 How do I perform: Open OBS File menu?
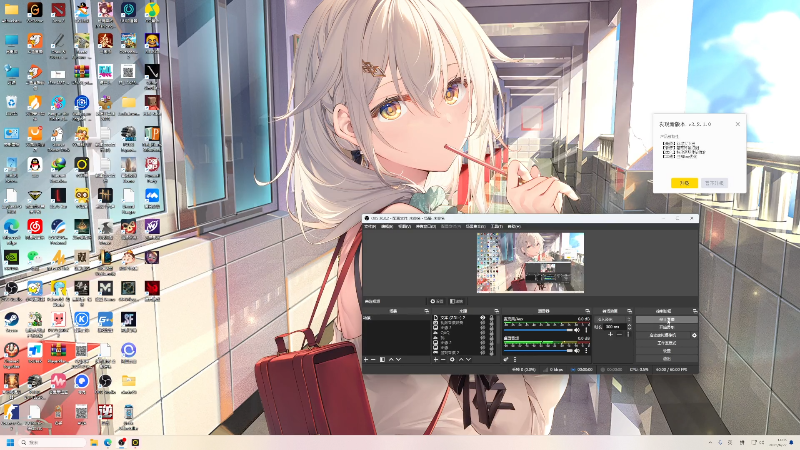pyautogui.click(x=370, y=226)
